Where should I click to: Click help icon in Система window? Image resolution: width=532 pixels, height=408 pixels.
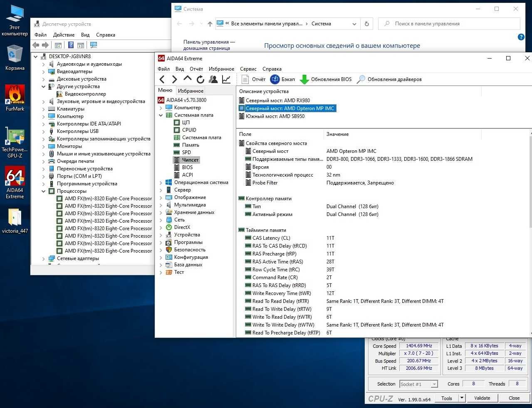click(521, 37)
